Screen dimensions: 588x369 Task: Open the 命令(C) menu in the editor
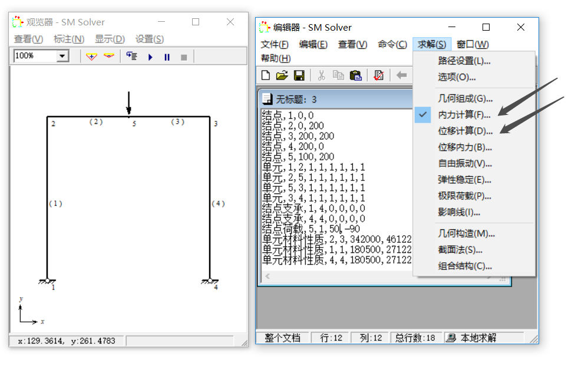[x=392, y=45]
